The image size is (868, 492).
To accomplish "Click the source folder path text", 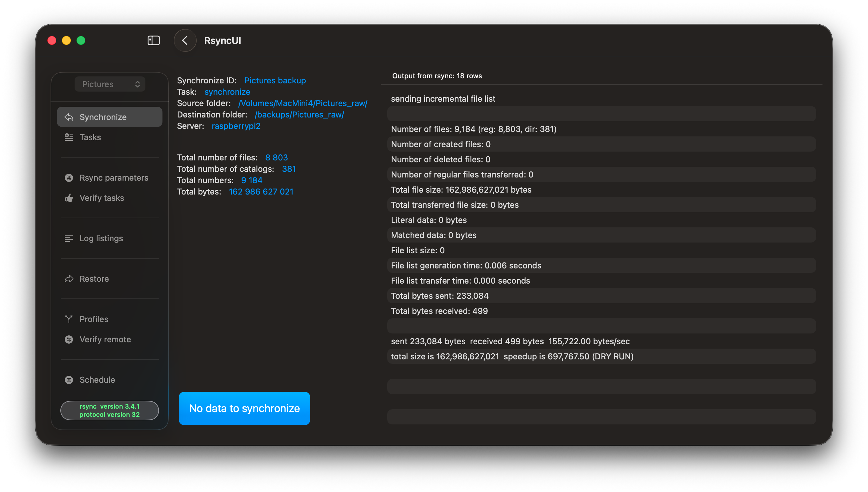I will click(x=303, y=103).
